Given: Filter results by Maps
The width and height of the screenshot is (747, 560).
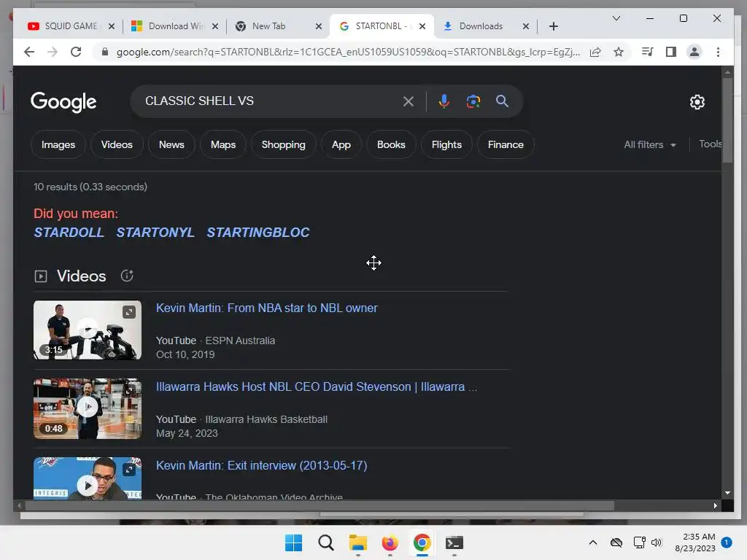Looking at the screenshot, I should click(x=223, y=145).
